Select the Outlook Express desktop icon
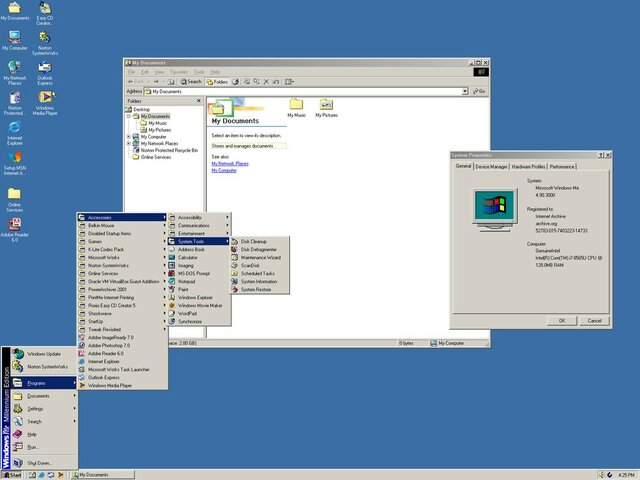The image size is (640, 480). tap(44, 73)
